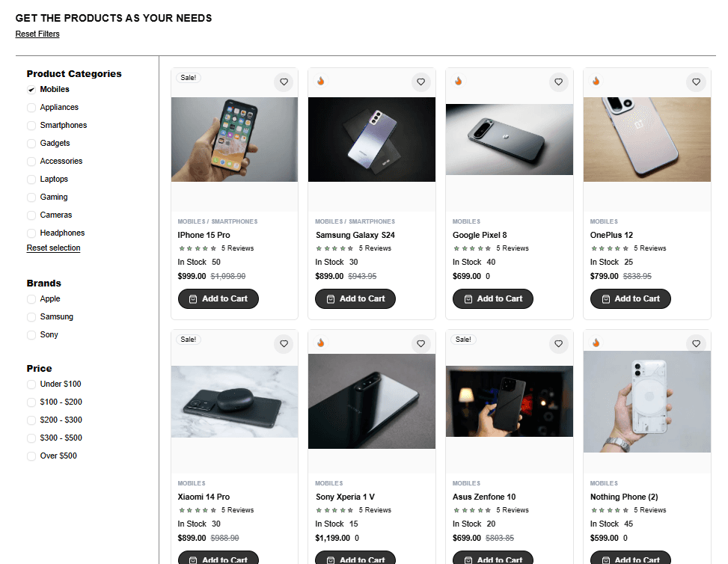Favorite the Google Pixel 8 using the heart icon
Screen dimensions: 728x564
click(x=559, y=82)
